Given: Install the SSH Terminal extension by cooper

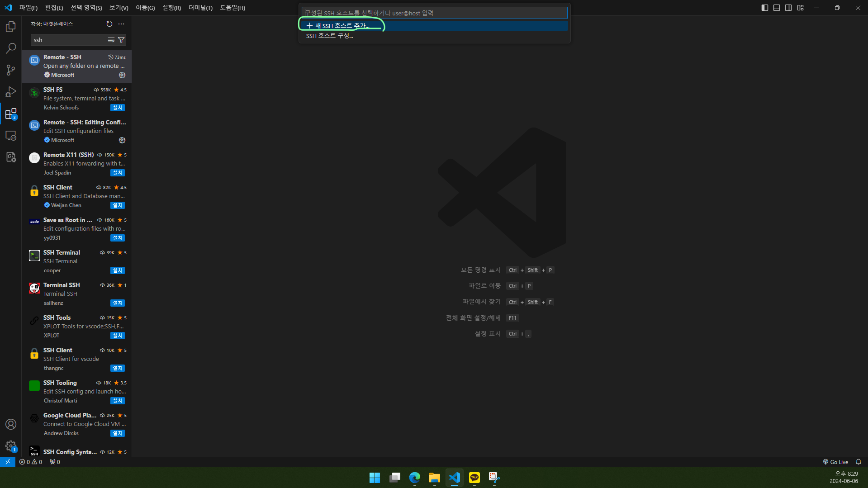Looking at the screenshot, I should (x=118, y=270).
